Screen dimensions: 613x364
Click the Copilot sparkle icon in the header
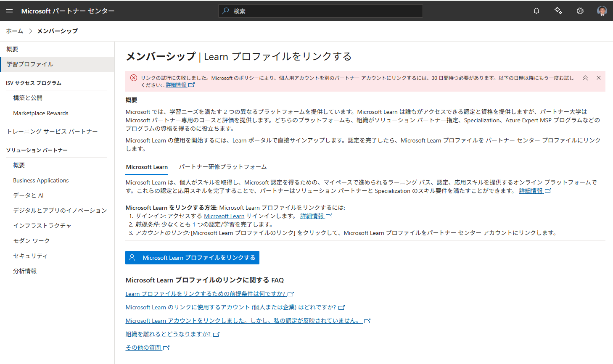point(558,11)
